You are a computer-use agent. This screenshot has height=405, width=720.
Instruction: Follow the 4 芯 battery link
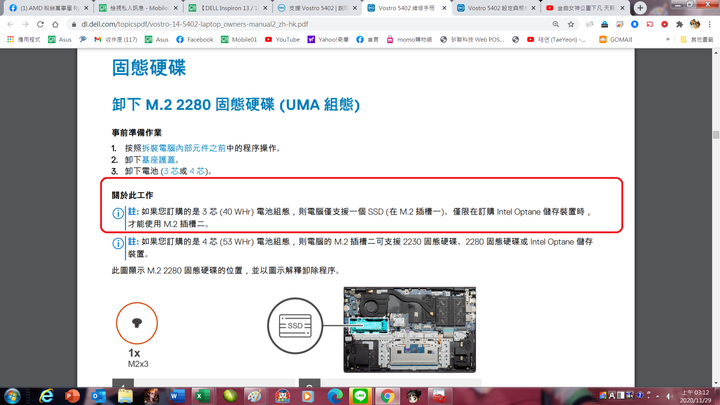197,171
